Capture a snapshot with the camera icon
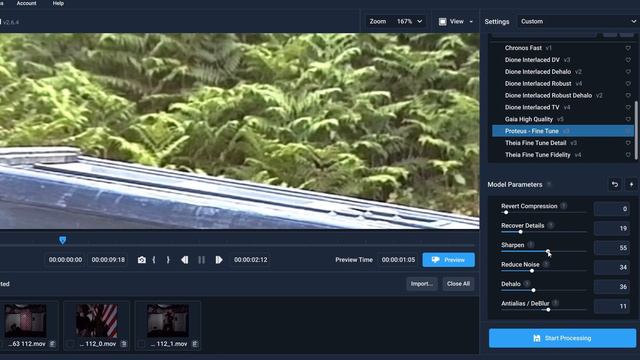640x360 pixels. point(142,260)
